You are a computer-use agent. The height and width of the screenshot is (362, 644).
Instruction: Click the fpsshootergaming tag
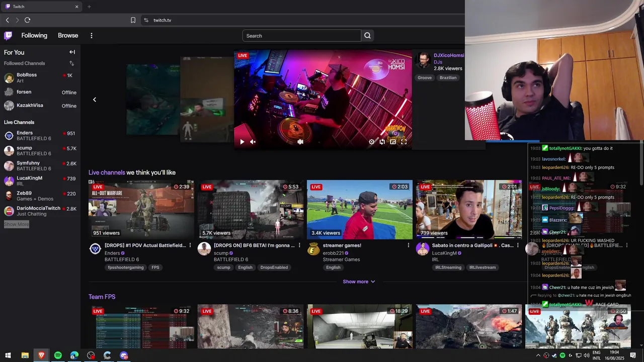(126, 267)
